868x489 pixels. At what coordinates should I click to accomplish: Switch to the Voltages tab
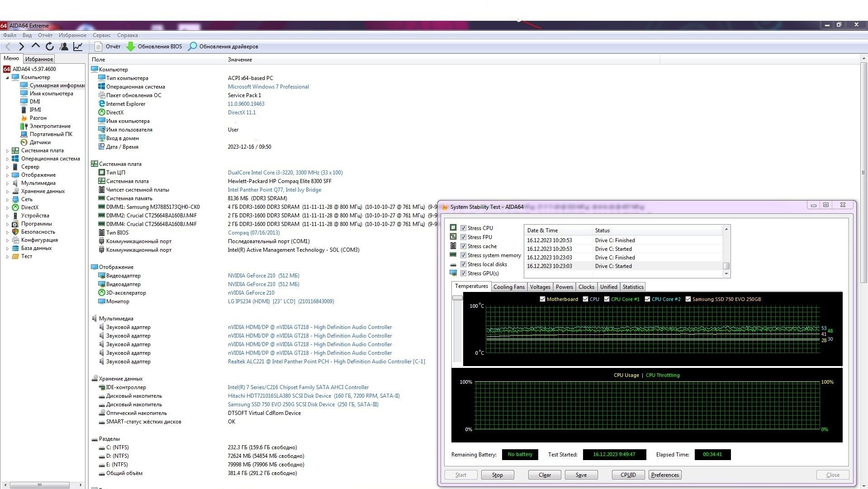[x=540, y=287]
